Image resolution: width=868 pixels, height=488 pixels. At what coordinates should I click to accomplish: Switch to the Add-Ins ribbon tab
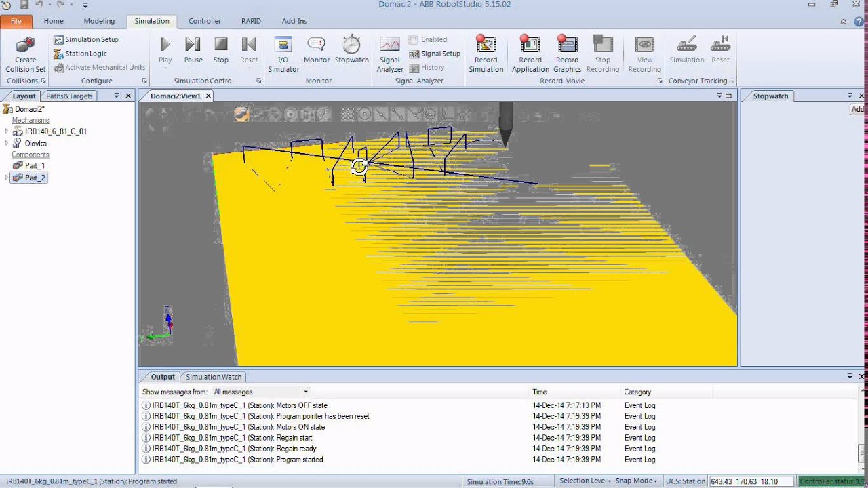click(x=294, y=21)
